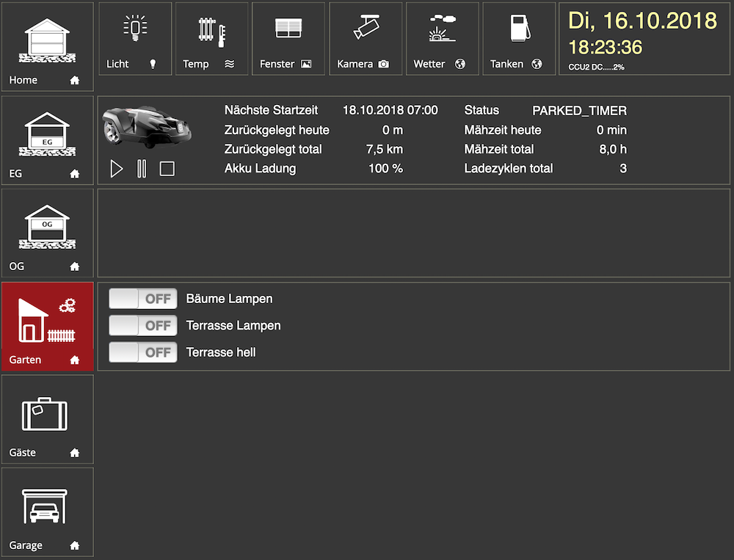Viewport: 734px width, 560px height.
Task: Open the Garage car view
Action: click(48, 512)
